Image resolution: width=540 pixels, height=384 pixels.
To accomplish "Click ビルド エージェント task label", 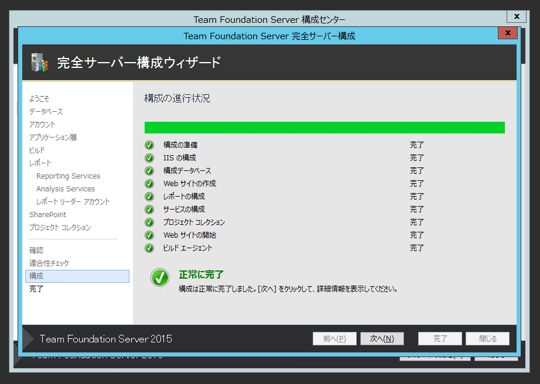I will (x=187, y=248).
